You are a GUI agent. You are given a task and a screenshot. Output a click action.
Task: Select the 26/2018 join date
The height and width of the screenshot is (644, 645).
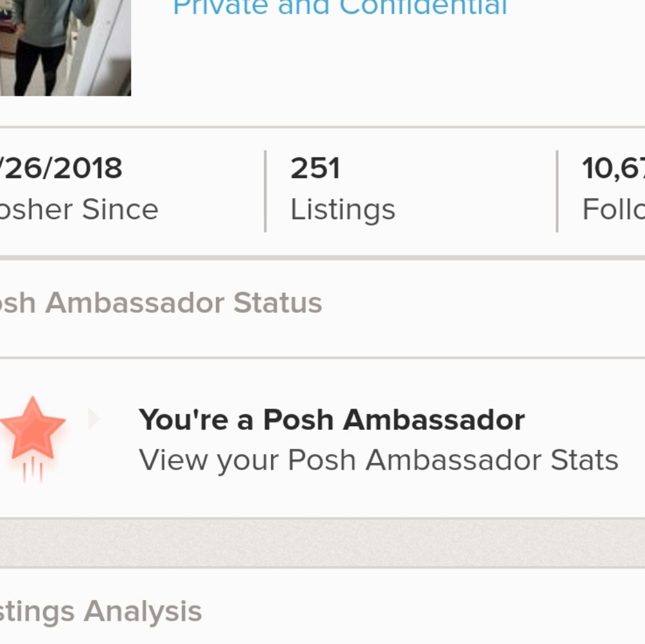pyautogui.click(x=61, y=169)
